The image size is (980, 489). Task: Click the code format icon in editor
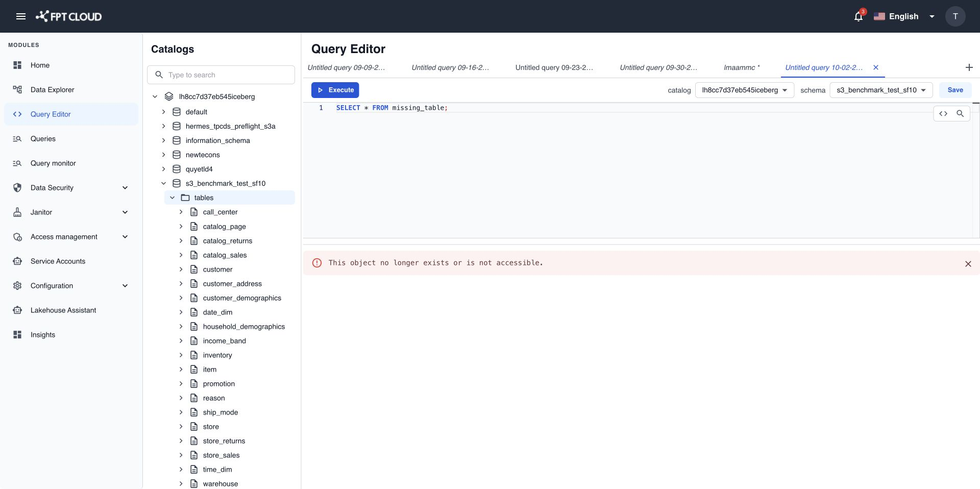[x=943, y=114]
